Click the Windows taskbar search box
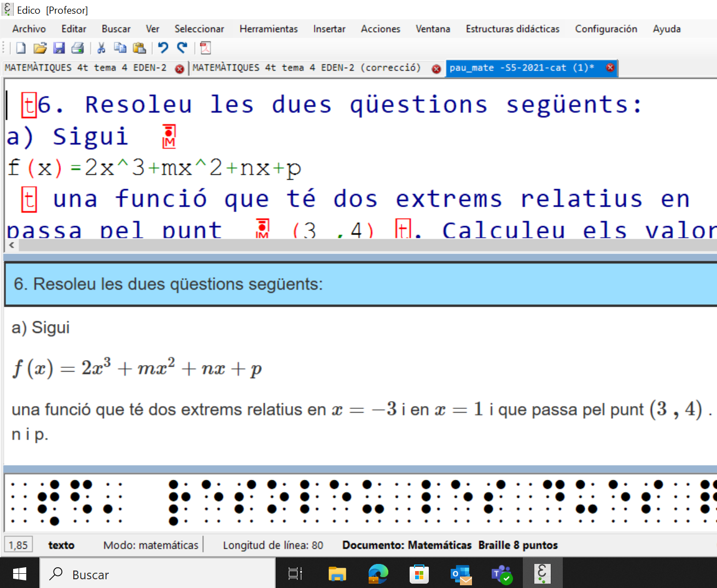This screenshot has height=588, width=717. tap(158, 574)
